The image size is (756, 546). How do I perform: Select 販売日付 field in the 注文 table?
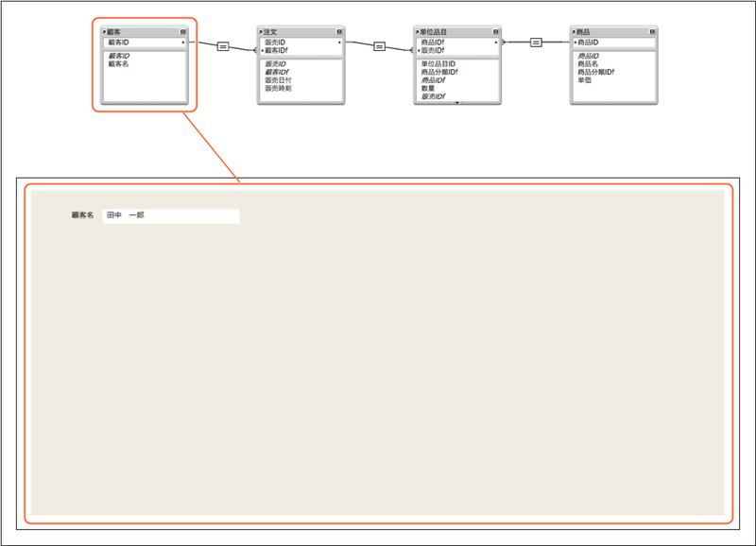[278, 80]
